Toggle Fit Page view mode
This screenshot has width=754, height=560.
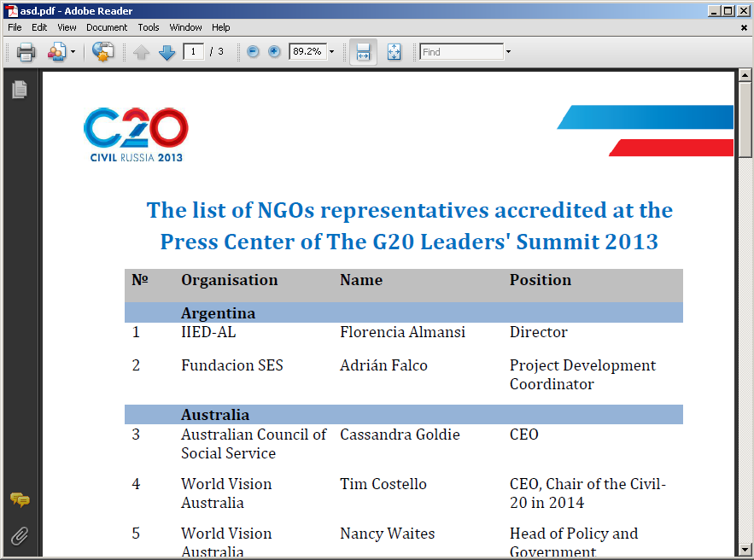click(394, 52)
